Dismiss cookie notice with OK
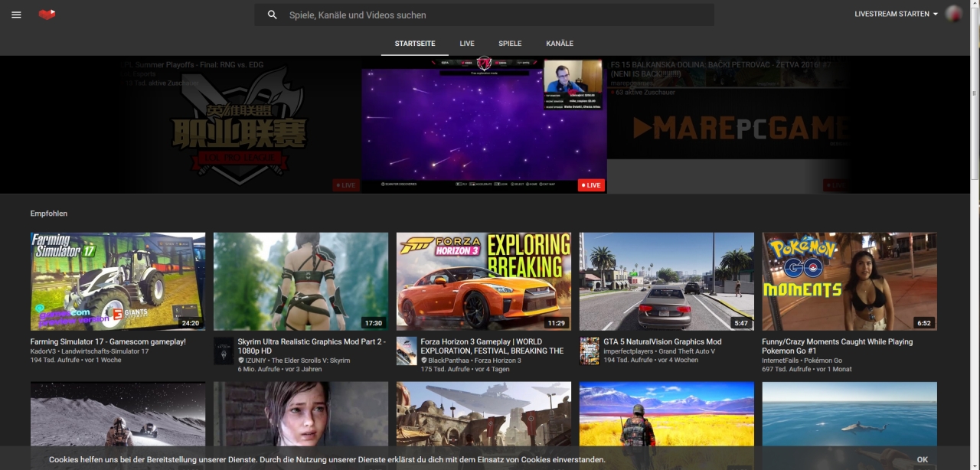980x470 pixels. pos(923,460)
